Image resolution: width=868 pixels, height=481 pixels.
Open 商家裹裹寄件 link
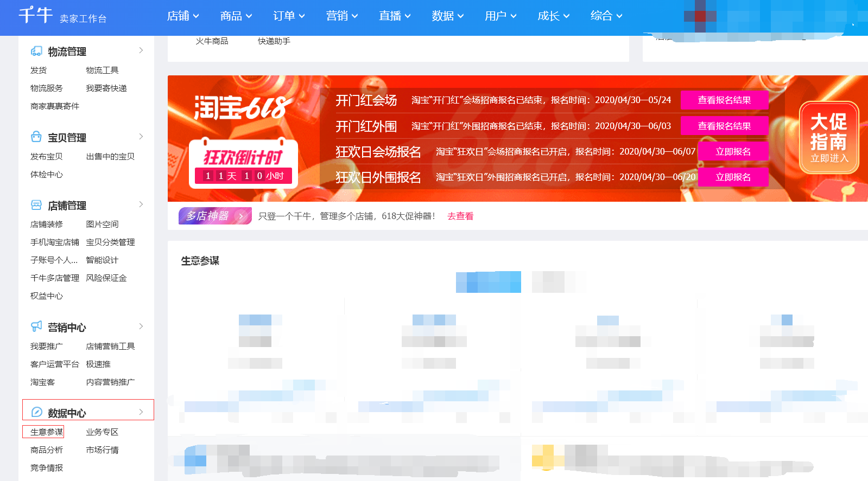[55, 106]
